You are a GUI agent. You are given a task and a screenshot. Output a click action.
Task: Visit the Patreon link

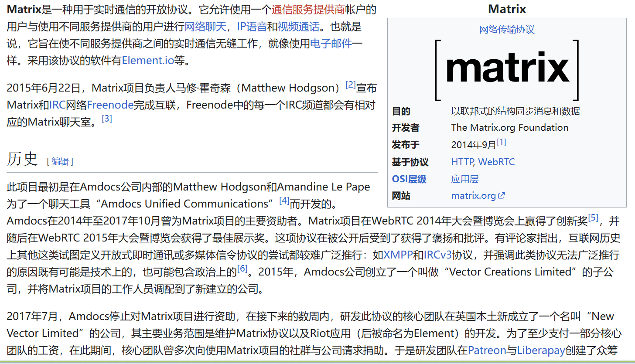pos(487,350)
